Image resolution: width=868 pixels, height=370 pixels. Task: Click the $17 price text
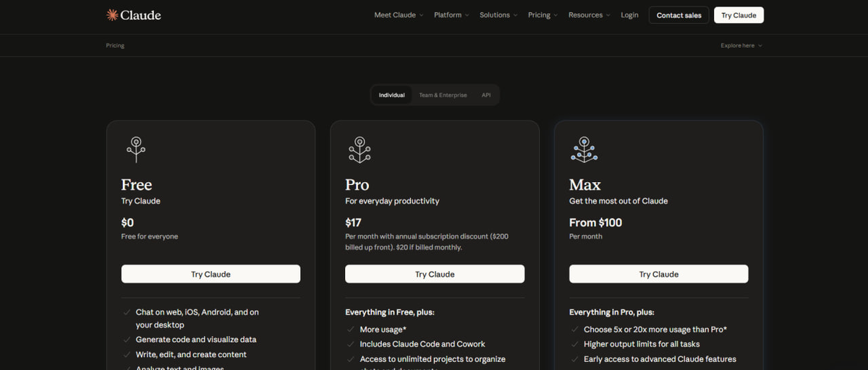(353, 223)
